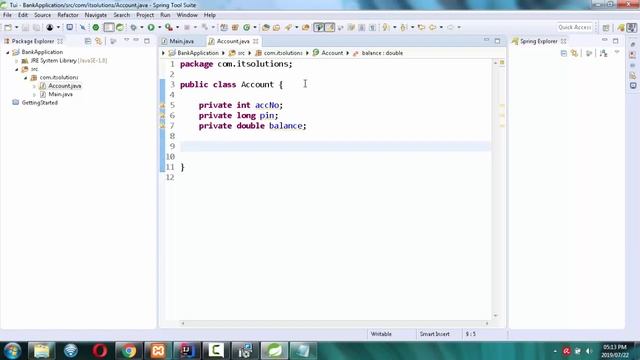Open the External Tools dropdown arrow

pyautogui.click(x=177, y=27)
